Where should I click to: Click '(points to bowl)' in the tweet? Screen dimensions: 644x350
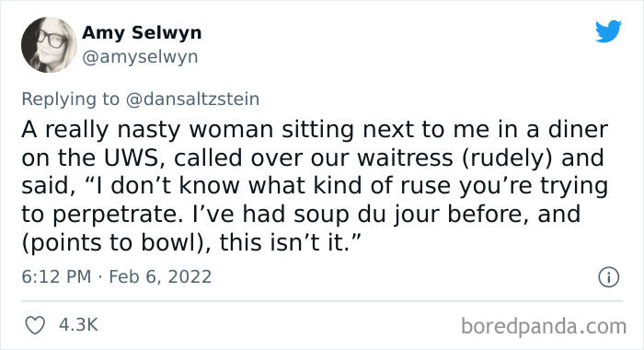pos(116,242)
